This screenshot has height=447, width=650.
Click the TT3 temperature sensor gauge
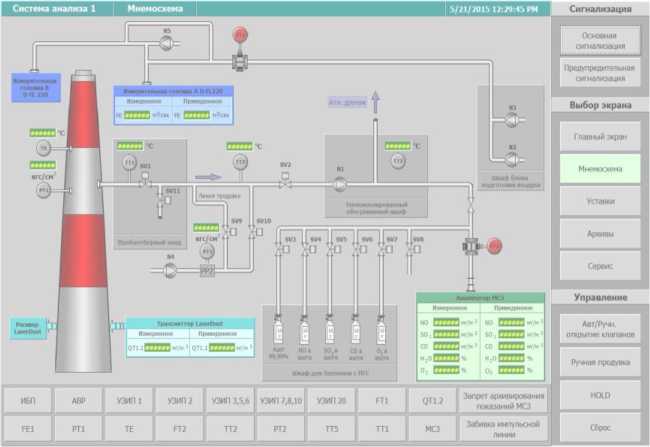click(398, 161)
